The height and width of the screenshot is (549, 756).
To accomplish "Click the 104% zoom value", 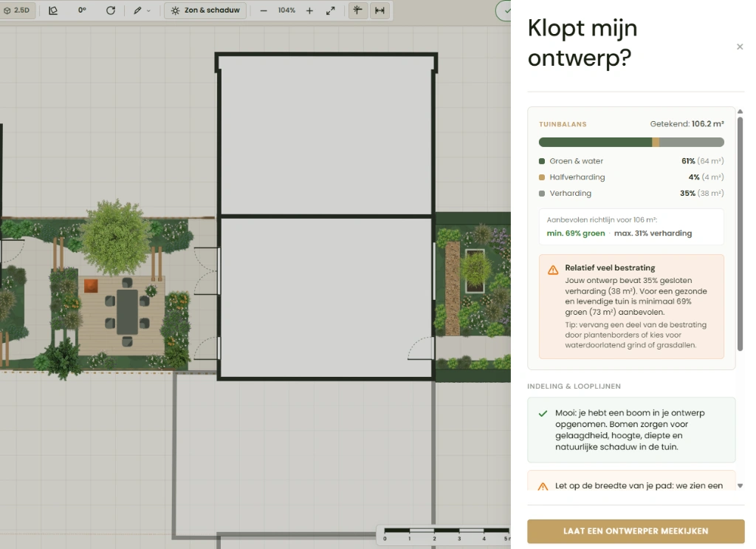I will [286, 10].
